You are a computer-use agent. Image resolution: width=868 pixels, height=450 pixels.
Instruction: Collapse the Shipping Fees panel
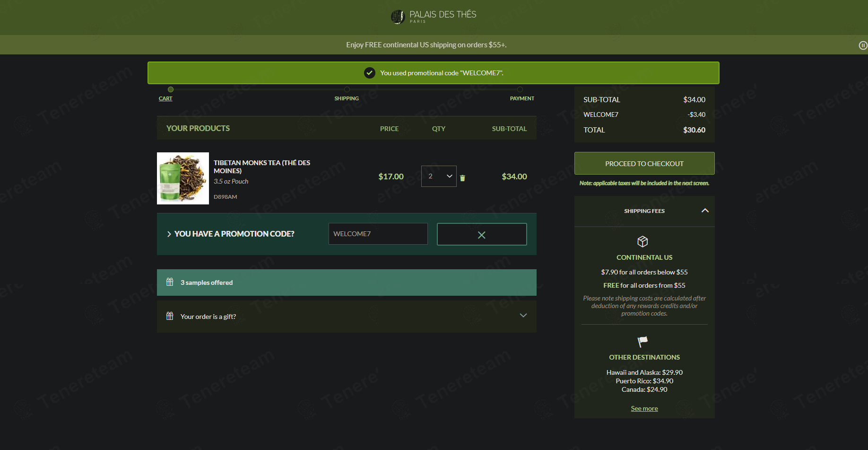tap(705, 211)
